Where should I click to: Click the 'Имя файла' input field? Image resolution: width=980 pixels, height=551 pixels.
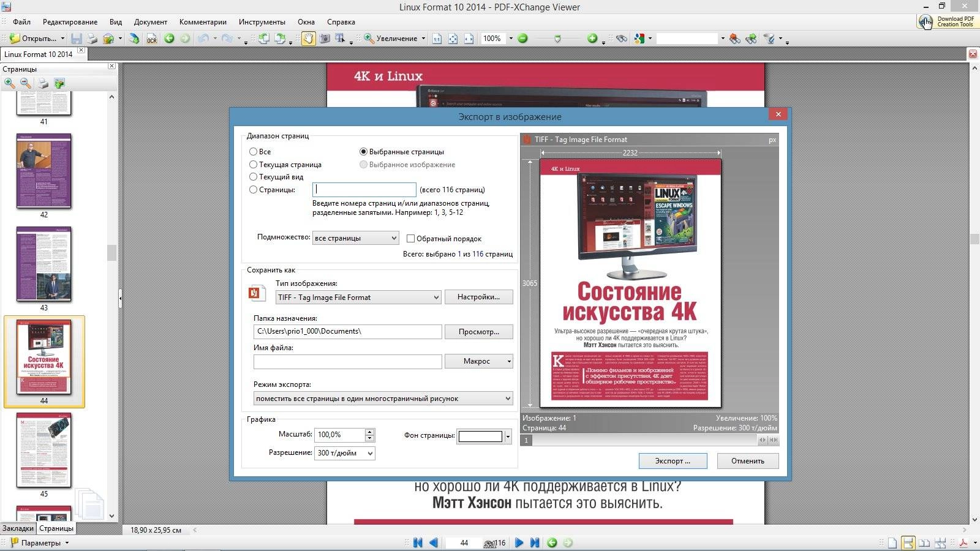[347, 361]
